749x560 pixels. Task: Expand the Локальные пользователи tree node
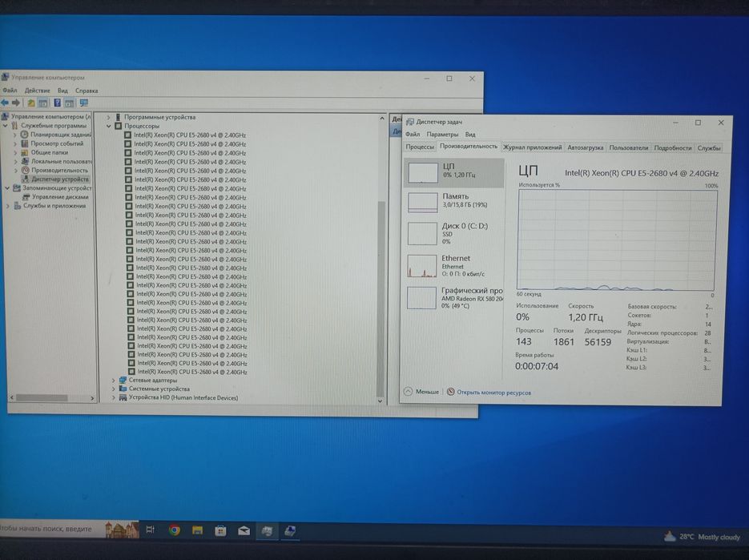click(x=15, y=162)
